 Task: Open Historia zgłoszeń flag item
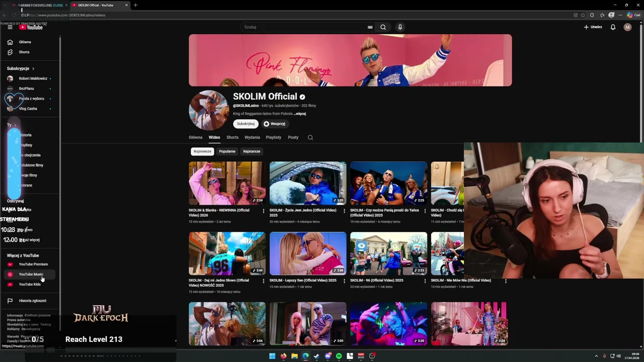click(30, 301)
